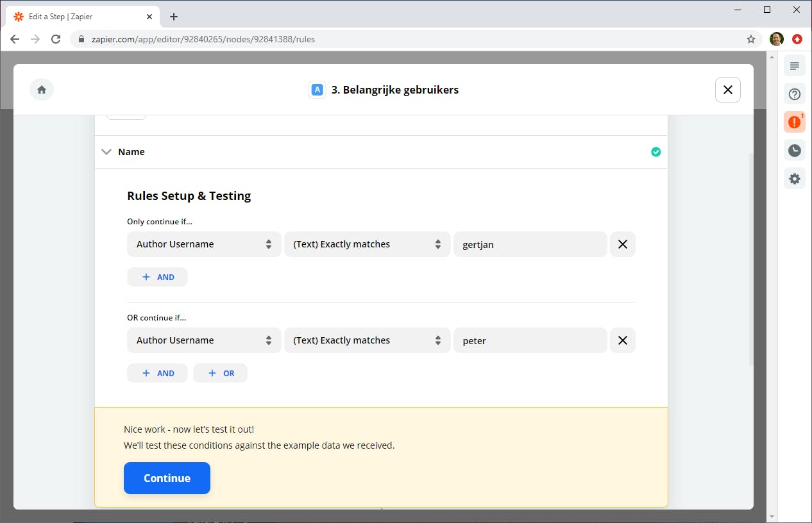
Task: Open the second Author Username dropdown
Action: [x=204, y=340]
